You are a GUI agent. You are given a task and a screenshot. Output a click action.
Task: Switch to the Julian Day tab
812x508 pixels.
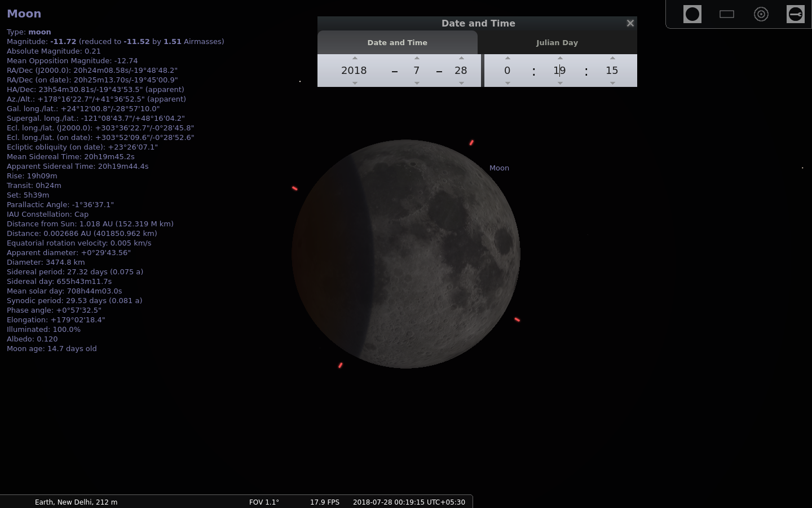pyautogui.click(x=557, y=42)
